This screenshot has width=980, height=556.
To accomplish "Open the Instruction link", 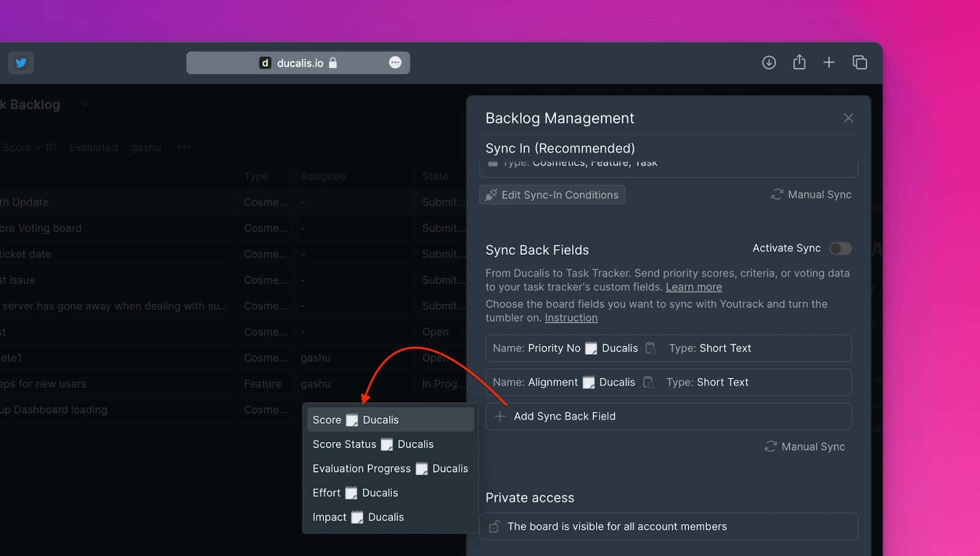I will 571,318.
